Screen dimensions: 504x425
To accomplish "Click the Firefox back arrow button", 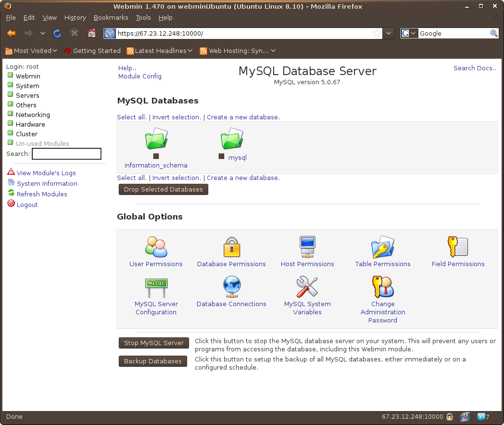I will pyautogui.click(x=12, y=33).
